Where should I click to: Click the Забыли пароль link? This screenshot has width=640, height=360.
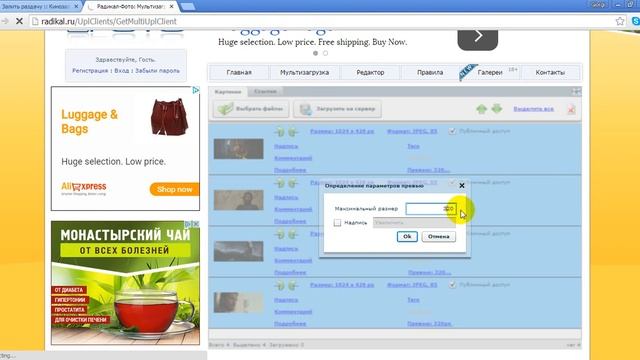pyautogui.click(x=157, y=71)
